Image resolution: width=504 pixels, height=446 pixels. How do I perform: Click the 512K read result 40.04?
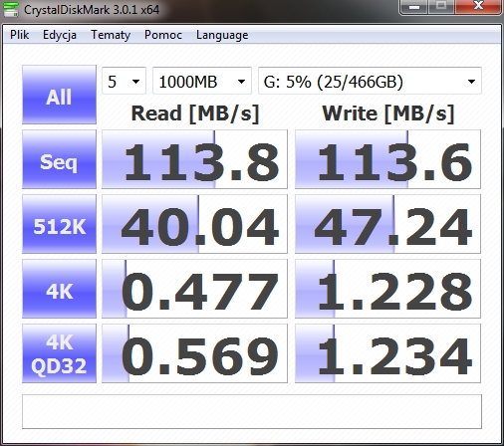pyautogui.click(x=194, y=224)
